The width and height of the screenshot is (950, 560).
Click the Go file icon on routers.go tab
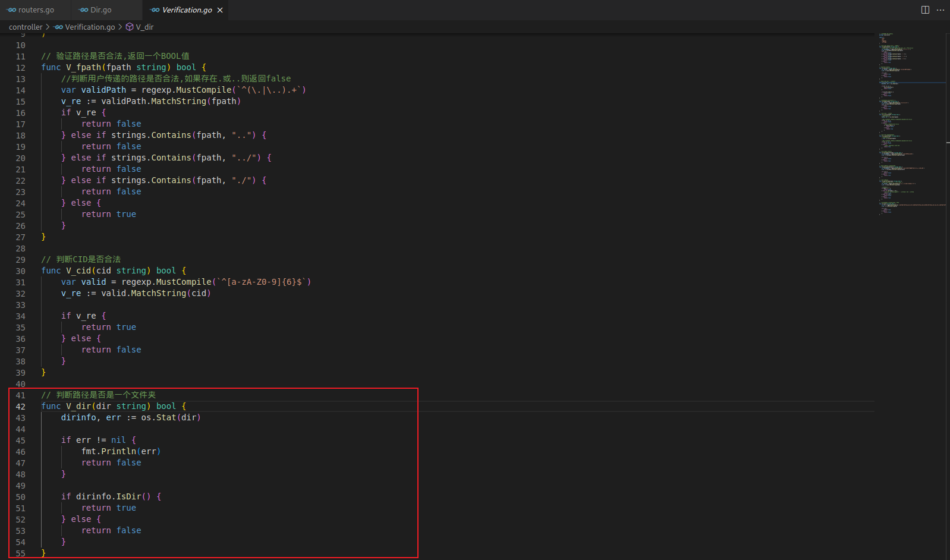pyautogui.click(x=12, y=10)
